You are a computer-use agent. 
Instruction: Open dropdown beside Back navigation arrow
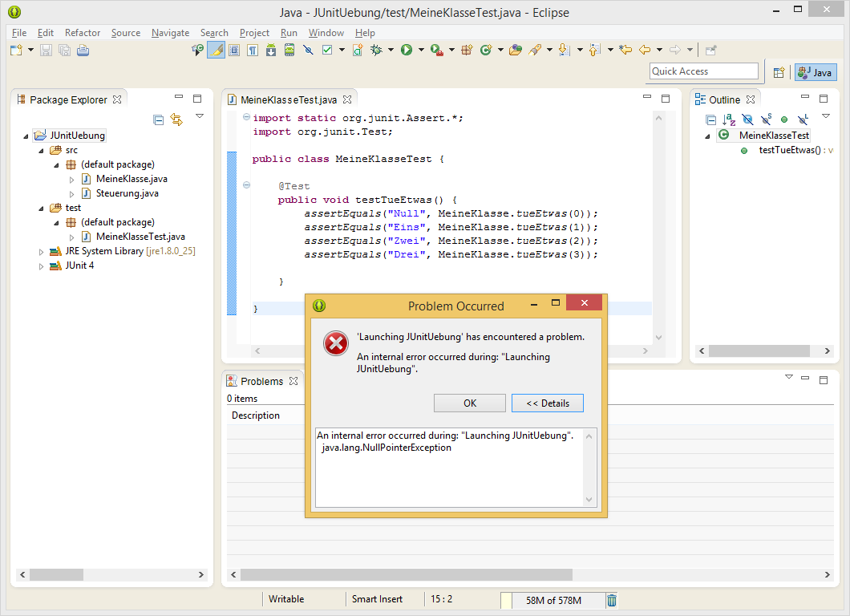click(x=659, y=50)
